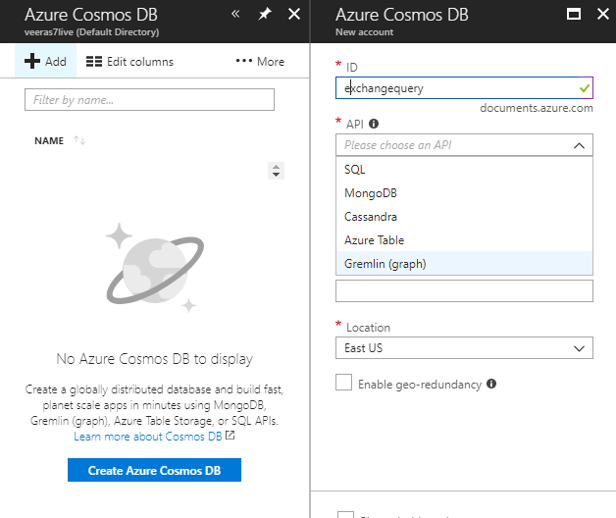Click the ID input field
The image size is (616, 518).
(x=464, y=88)
